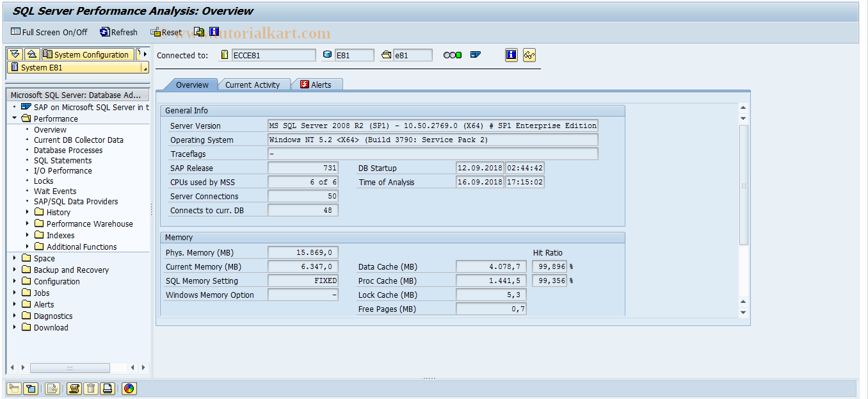Toggle Full Screen On/Off
The height and width of the screenshot is (399, 868).
coord(49,32)
